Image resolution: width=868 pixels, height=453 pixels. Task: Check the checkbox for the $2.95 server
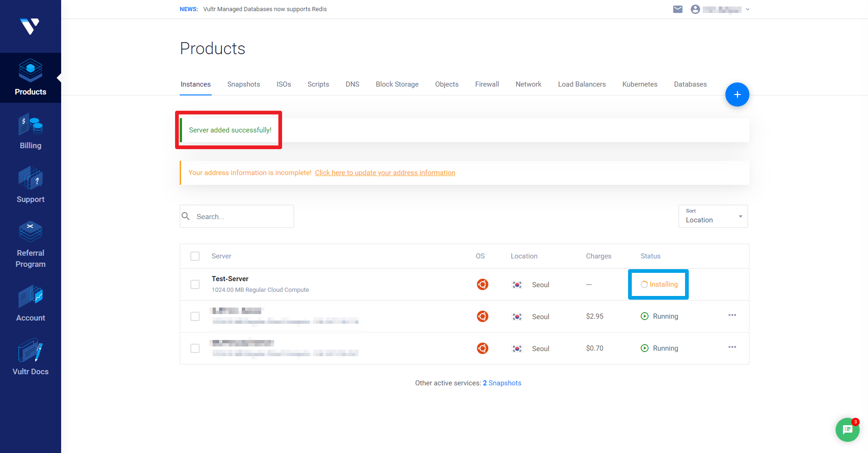click(x=195, y=316)
